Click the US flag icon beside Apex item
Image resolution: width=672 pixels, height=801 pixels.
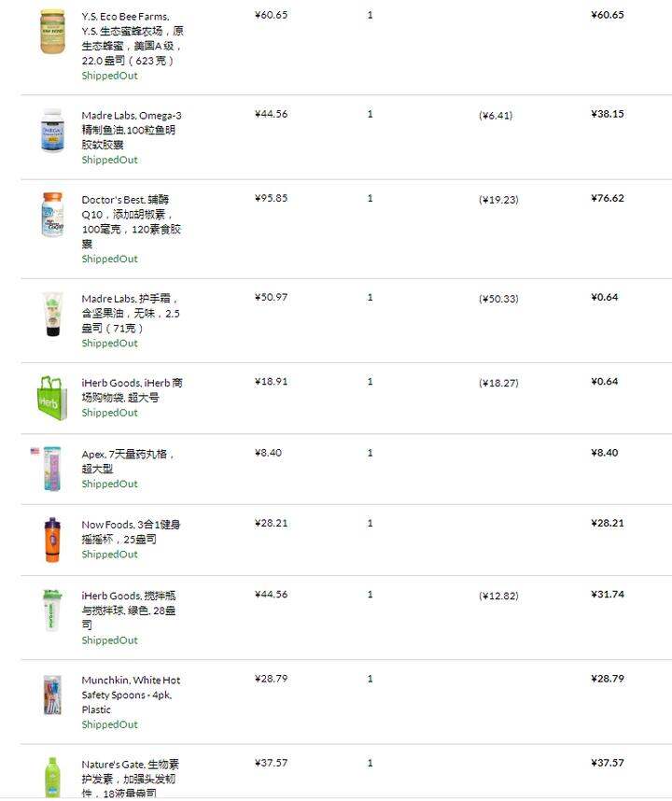[x=35, y=451]
